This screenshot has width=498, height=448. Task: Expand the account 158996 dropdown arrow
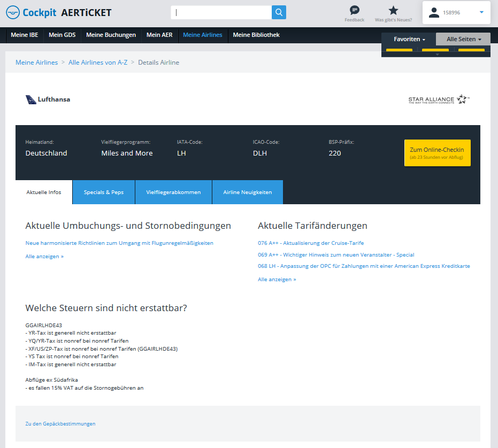click(481, 12)
